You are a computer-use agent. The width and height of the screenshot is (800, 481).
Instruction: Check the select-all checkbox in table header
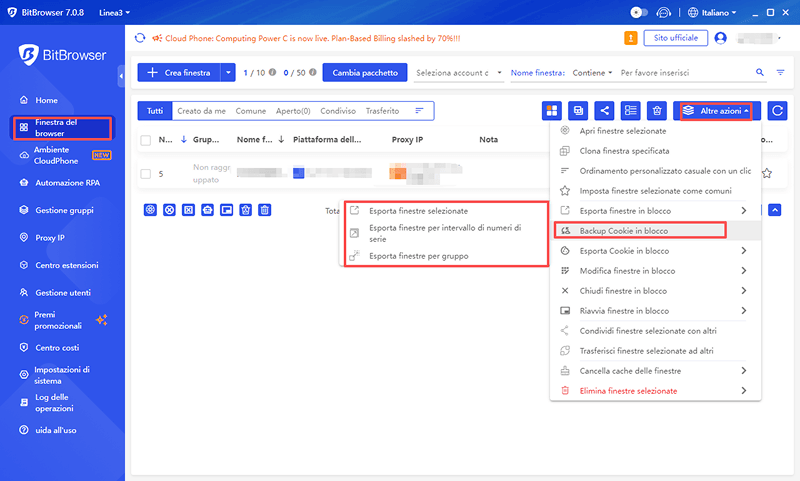point(146,140)
